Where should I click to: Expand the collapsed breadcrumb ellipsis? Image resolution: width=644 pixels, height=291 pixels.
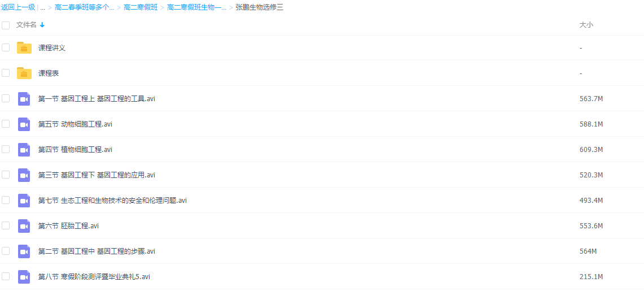pos(42,7)
